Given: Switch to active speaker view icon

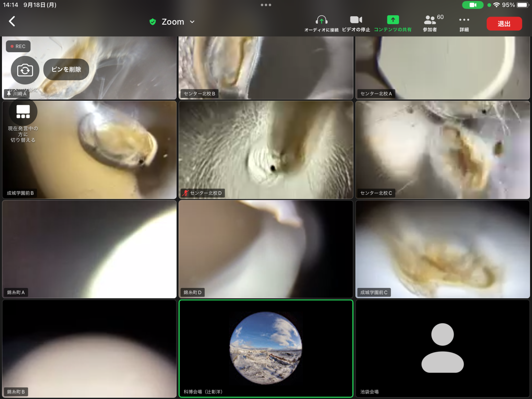Looking at the screenshot, I should tap(23, 112).
